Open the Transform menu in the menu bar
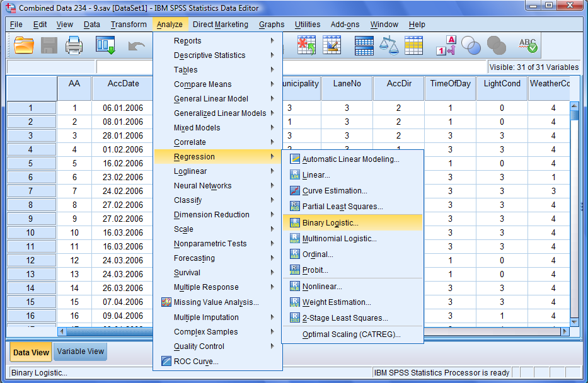The height and width of the screenshot is (383, 588). (129, 25)
